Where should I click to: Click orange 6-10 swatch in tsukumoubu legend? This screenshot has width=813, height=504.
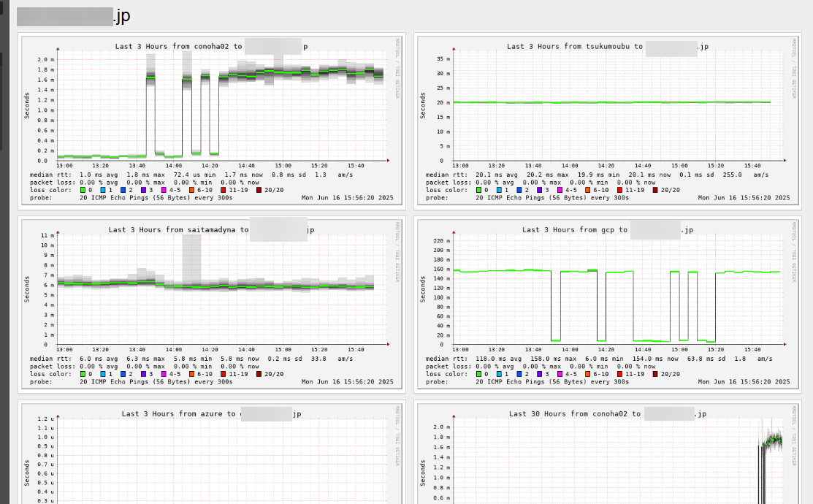[588, 190]
